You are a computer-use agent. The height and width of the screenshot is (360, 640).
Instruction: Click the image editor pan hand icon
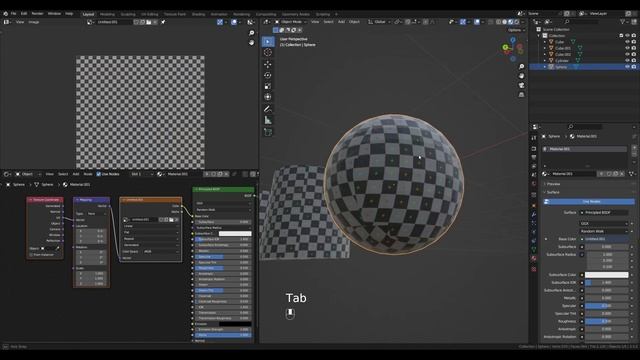251,42
